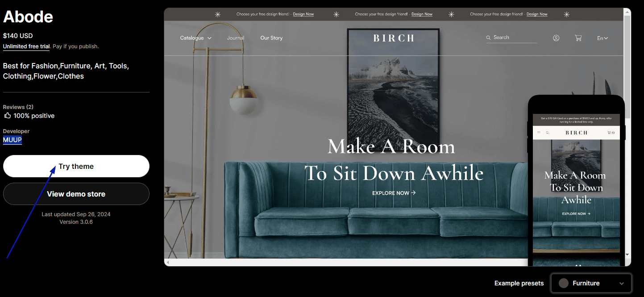Click the middle Design Now announcement link
Screen dimensions: 644x297
click(x=422, y=14)
